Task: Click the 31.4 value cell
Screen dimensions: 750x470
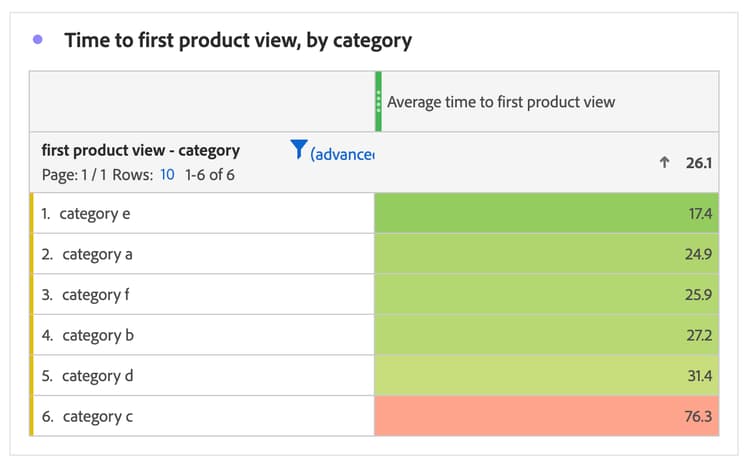Action: (546, 376)
